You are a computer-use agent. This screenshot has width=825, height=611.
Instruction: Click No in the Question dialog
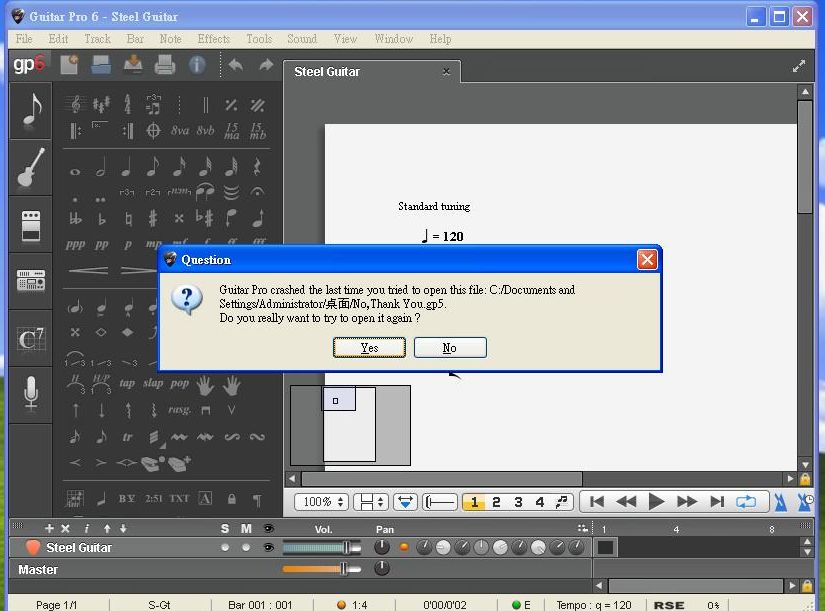coord(450,348)
